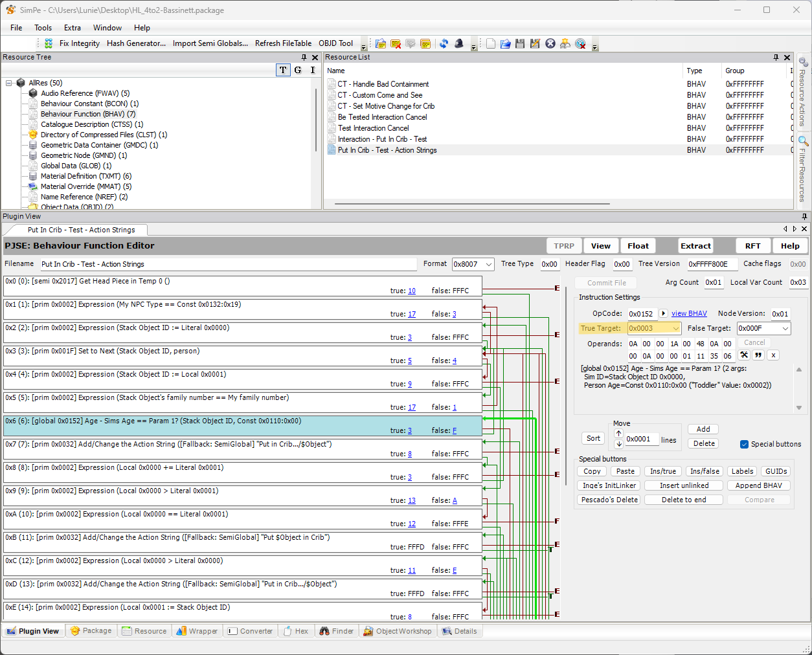Open the Extra menu
Image resolution: width=812 pixels, height=655 pixels.
click(x=73, y=28)
